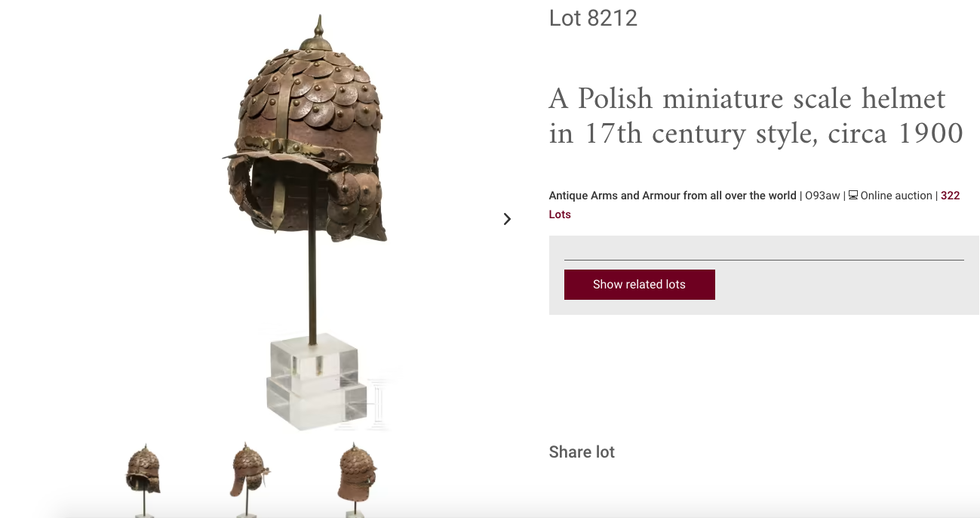Click the watermark logo beside acrylic base
Viewport: 980px width, 518px height.
pos(373,403)
